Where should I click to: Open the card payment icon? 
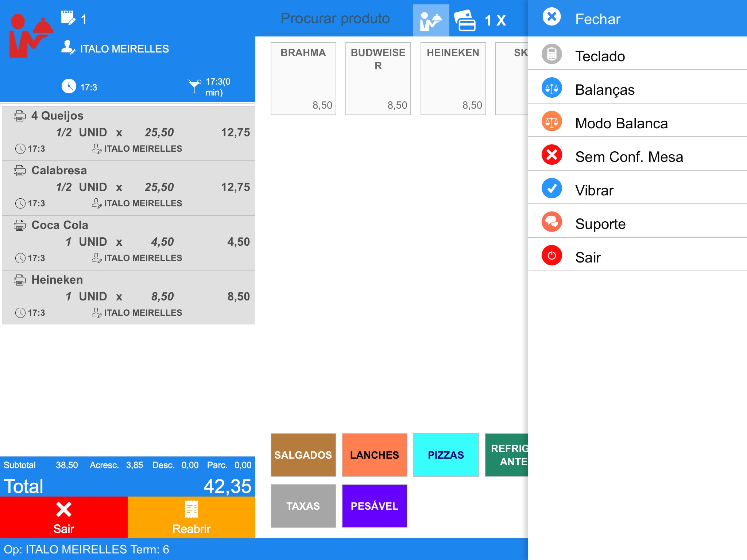point(465,20)
